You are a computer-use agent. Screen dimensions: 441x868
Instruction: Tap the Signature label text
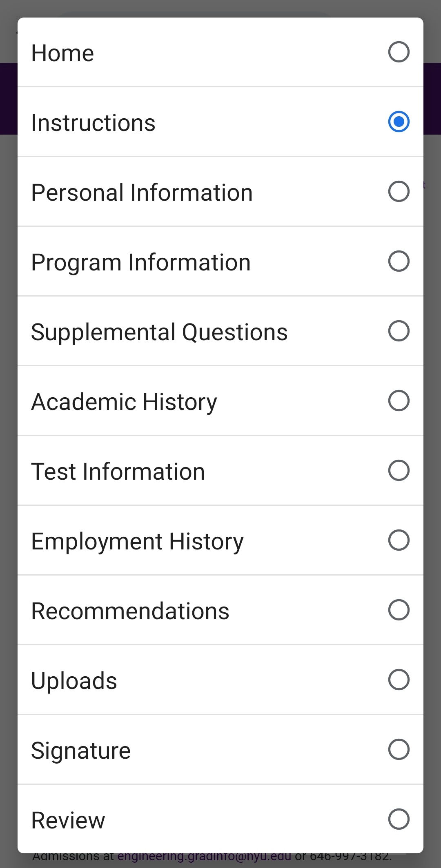81,751
